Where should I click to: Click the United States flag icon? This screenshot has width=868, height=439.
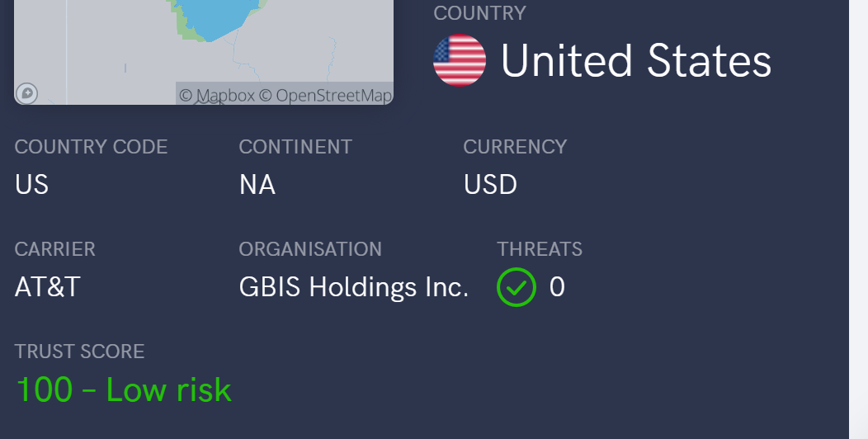coord(460,60)
